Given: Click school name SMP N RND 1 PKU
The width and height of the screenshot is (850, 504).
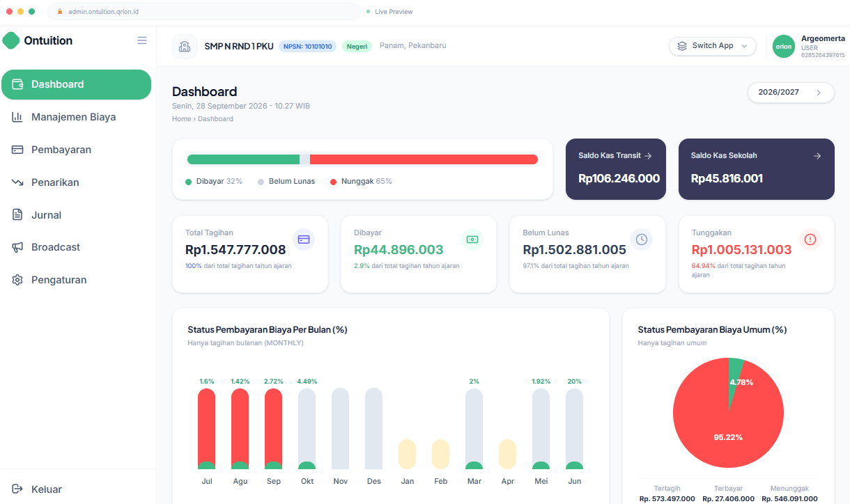Looking at the screenshot, I should point(239,47).
